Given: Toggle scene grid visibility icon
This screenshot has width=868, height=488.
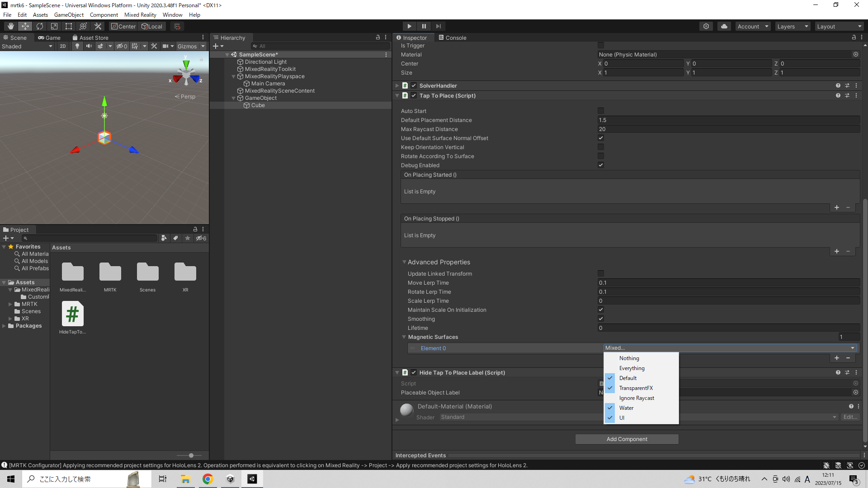Looking at the screenshot, I should coord(135,46).
